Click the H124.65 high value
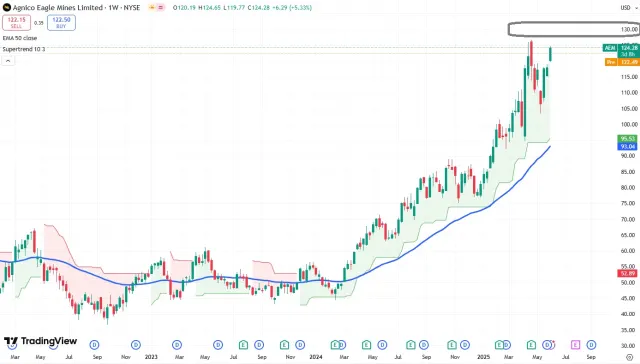 click(209, 7)
